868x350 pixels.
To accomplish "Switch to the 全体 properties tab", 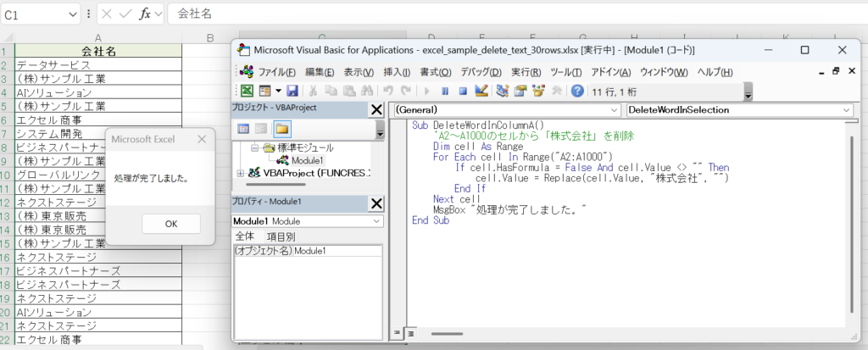I will [245, 236].
